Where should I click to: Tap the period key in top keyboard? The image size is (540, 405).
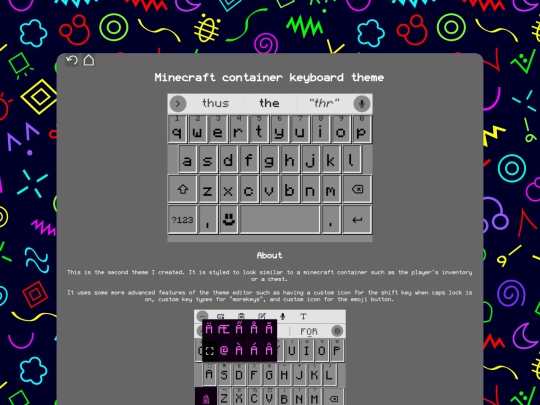pyautogui.click(x=331, y=219)
